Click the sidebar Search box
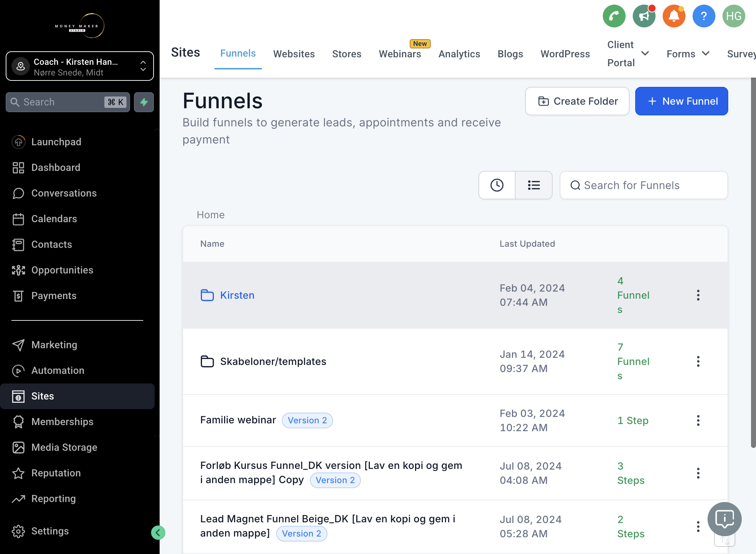Viewport: 756px width, 554px height. point(68,102)
